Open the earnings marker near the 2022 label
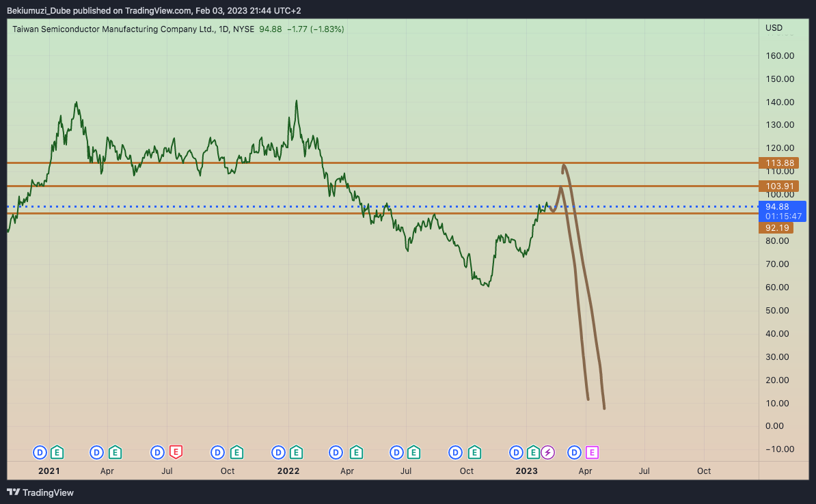 point(296,453)
